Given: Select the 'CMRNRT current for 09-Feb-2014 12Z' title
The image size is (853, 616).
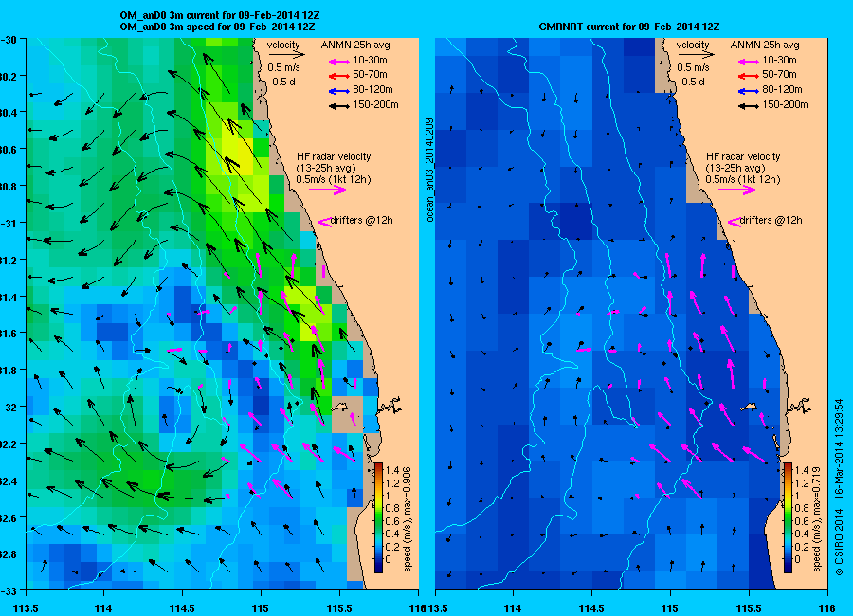Looking at the screenshot, I should pos(629,27).
